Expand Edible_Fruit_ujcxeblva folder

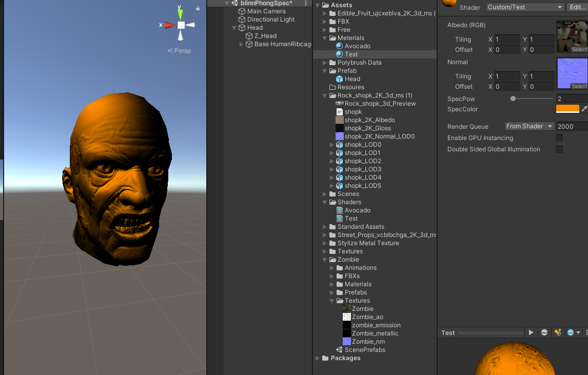325,13
